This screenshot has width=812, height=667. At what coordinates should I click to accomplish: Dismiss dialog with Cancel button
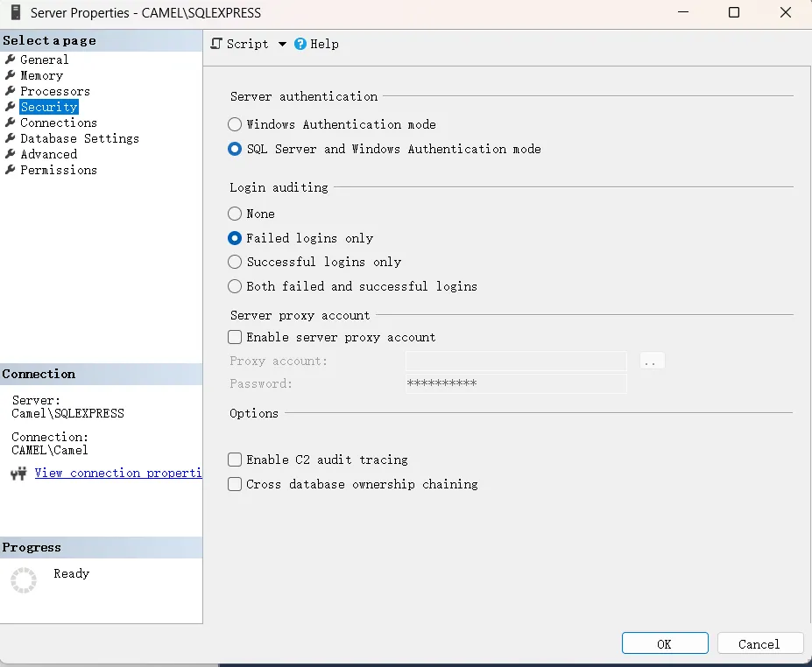[x=759, y=643]
